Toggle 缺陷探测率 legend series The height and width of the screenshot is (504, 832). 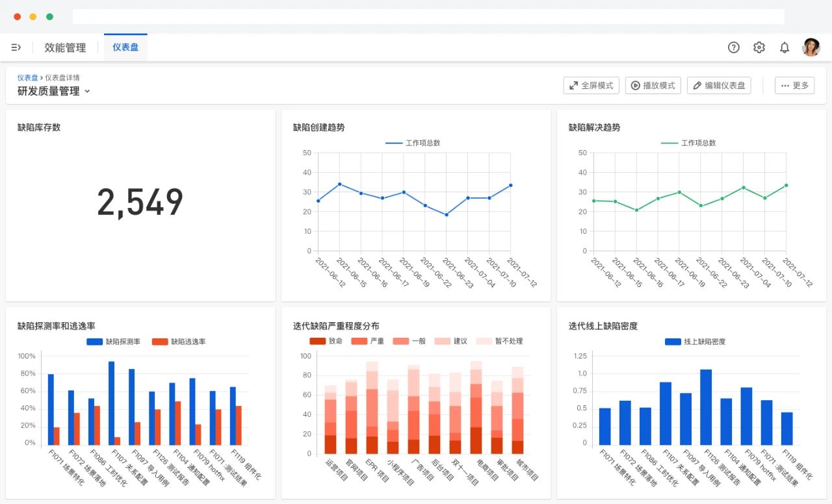[x=114, y=342]
